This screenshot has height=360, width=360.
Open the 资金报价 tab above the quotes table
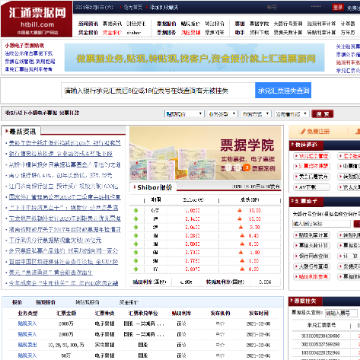129,303
